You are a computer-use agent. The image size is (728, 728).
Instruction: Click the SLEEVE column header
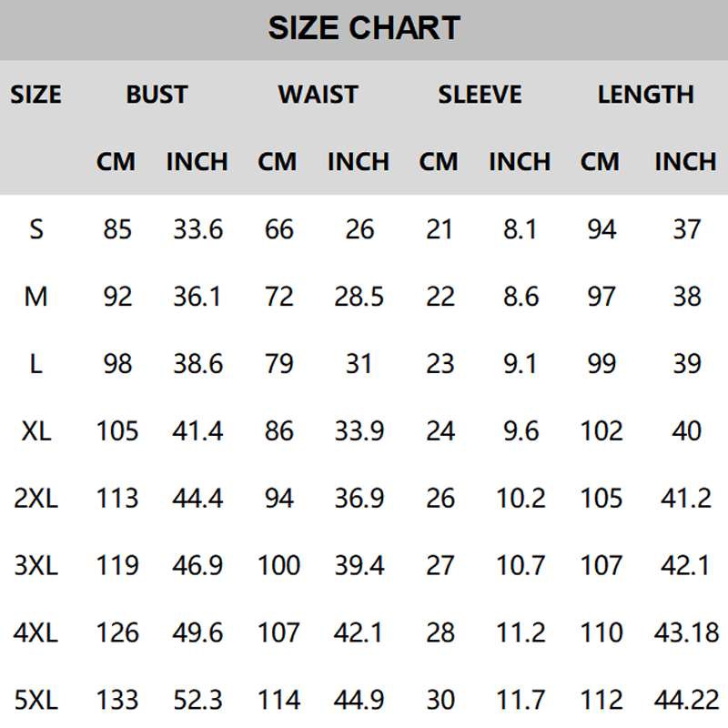480,95
